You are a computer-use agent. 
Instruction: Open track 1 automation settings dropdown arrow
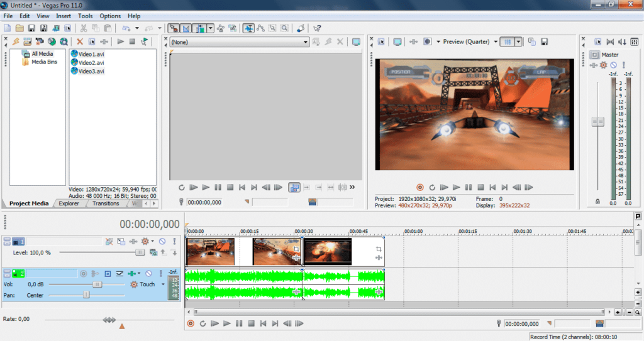(152, 241)
